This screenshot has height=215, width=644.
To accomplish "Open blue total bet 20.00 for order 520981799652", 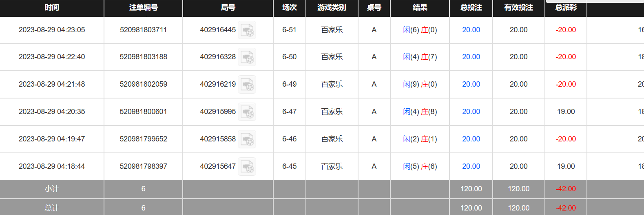I will [x=471, y=139].
